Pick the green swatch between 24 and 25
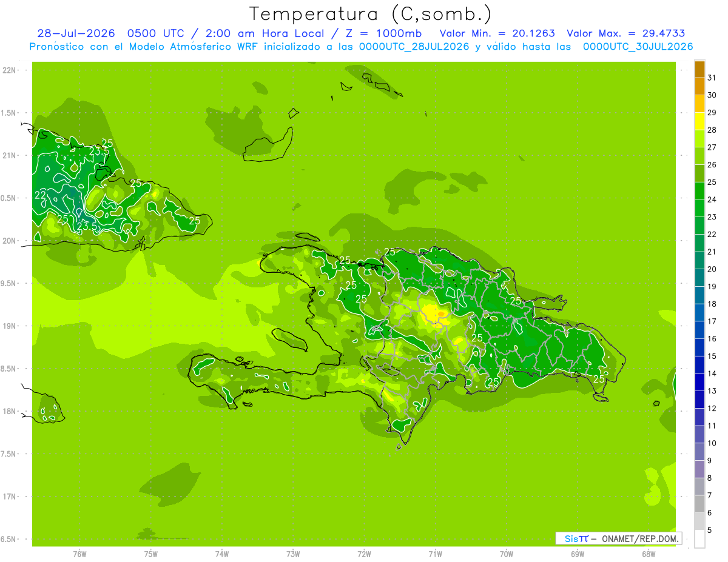The width and height of the screenshot is (728, 562). tap(699, 191)
